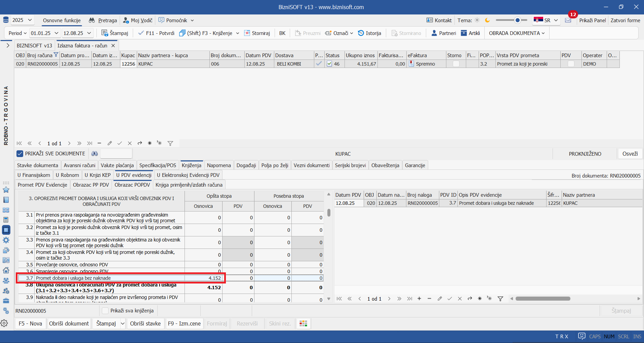Open the Stavke dokumenta tab
The image size is (644, 343).
tap(38, 165)
